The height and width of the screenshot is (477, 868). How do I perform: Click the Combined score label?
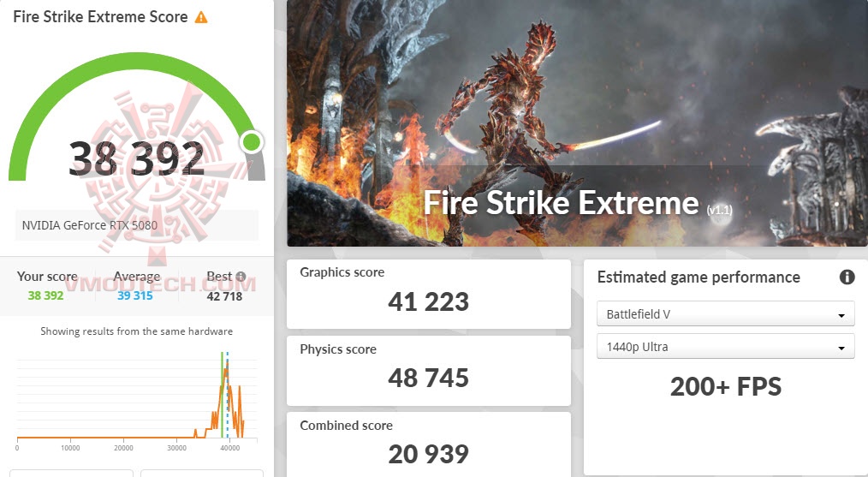(347, 425)
